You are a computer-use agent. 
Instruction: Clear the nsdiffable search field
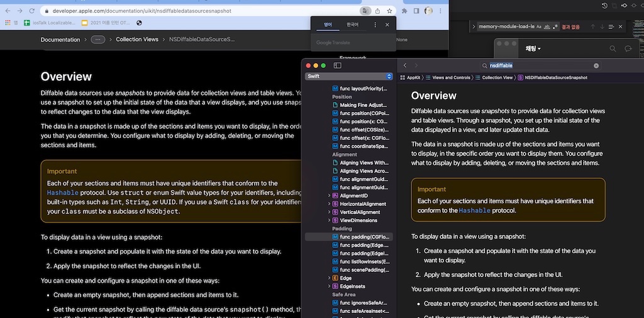click(596, 65)
